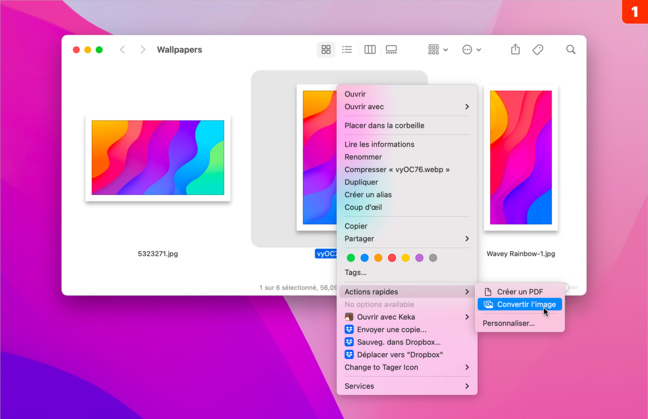Select the Wavey Rainbow-1.jpg thumbnail
Screen dimensions: 648x419
tap(521, 157)
